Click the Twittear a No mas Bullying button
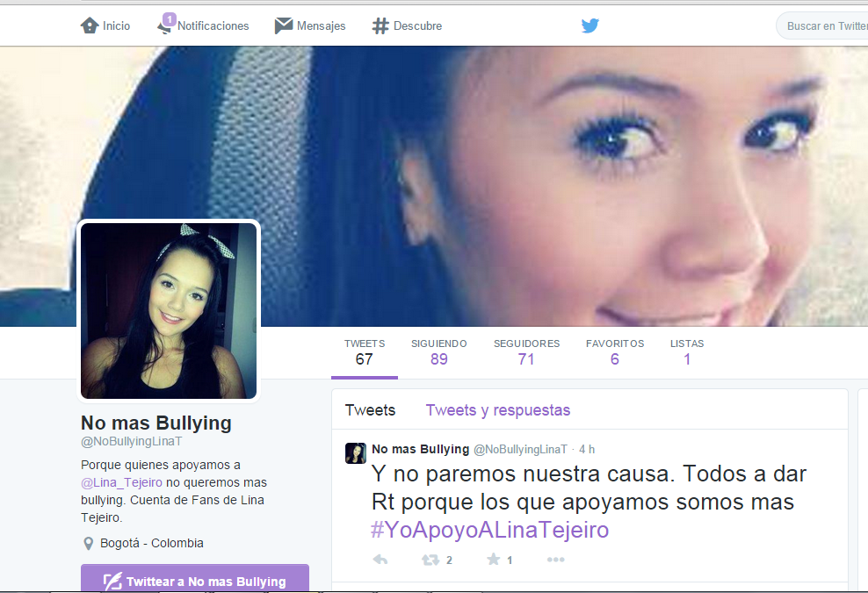The image size is (868, 593). pos(195,579)
